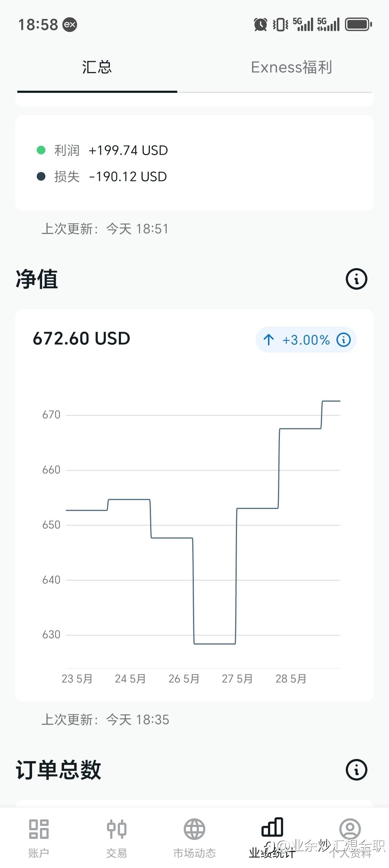Tap info icon in +3.00% badge
Screen dimensions: 389x868
pos(343,340)
